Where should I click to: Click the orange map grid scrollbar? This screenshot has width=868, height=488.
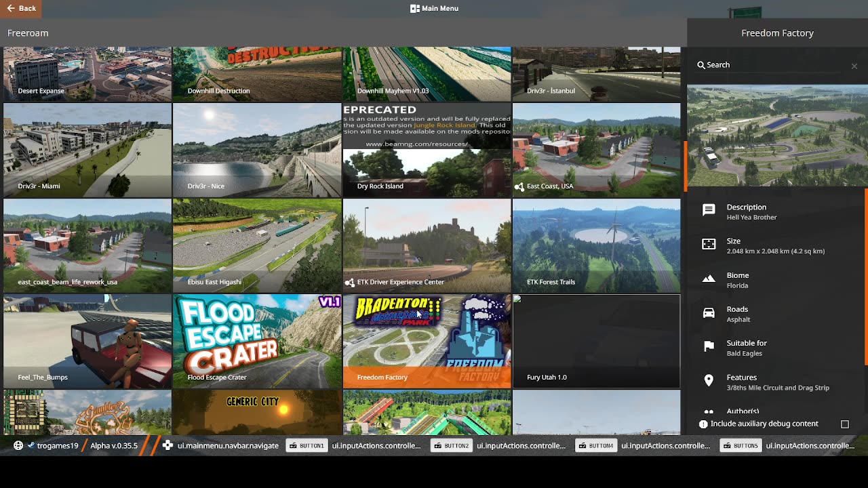pos(685,165)
